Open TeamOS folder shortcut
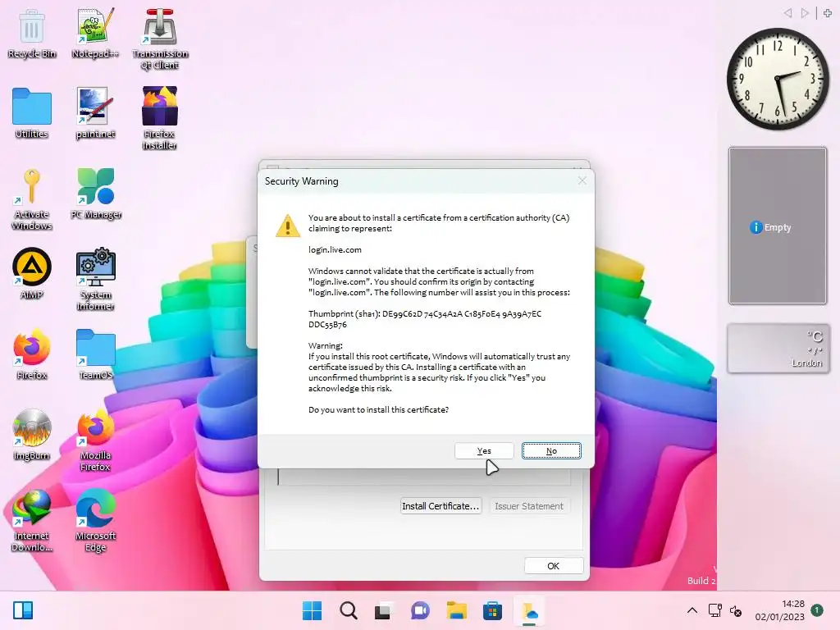This screenshot has height=630, width=840. [95, 354]
